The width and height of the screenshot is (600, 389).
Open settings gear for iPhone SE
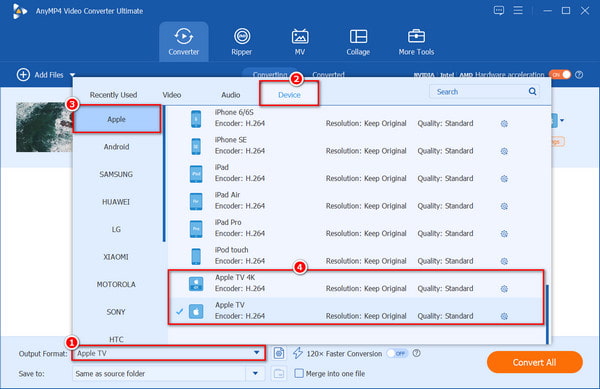tap(504, 151)
